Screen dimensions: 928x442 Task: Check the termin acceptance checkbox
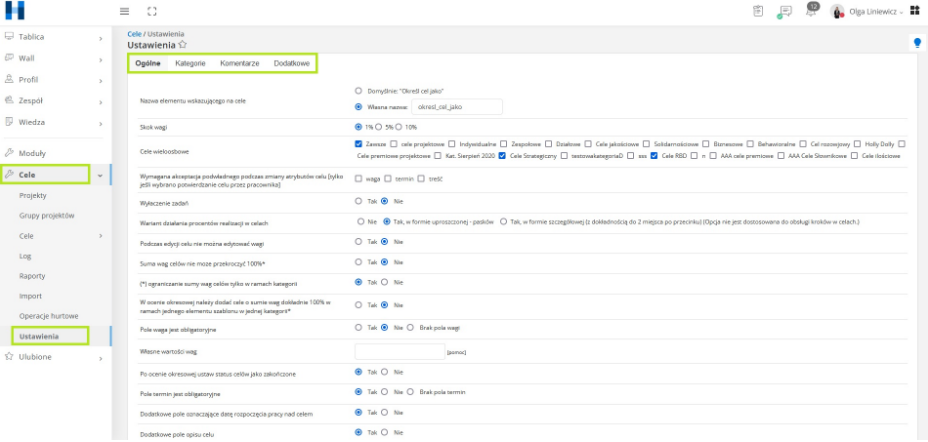click(387, 177)
